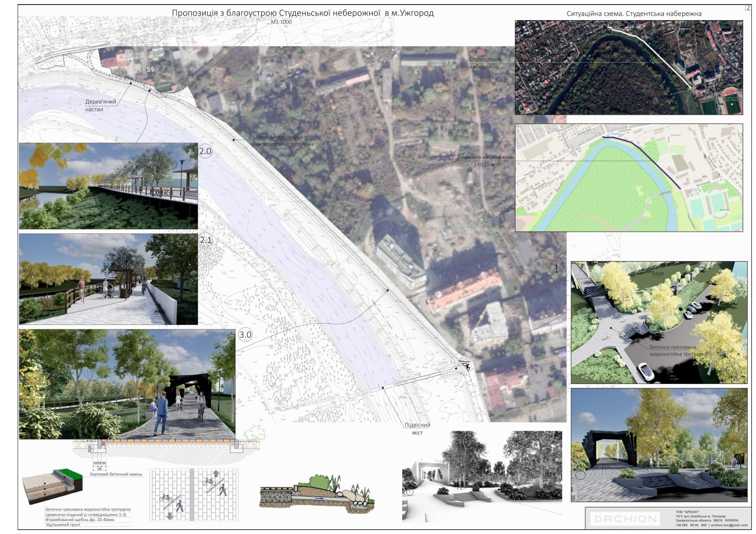Click the page number 2 box
Viewport: 756px width, 534px height.
[747, 8]
